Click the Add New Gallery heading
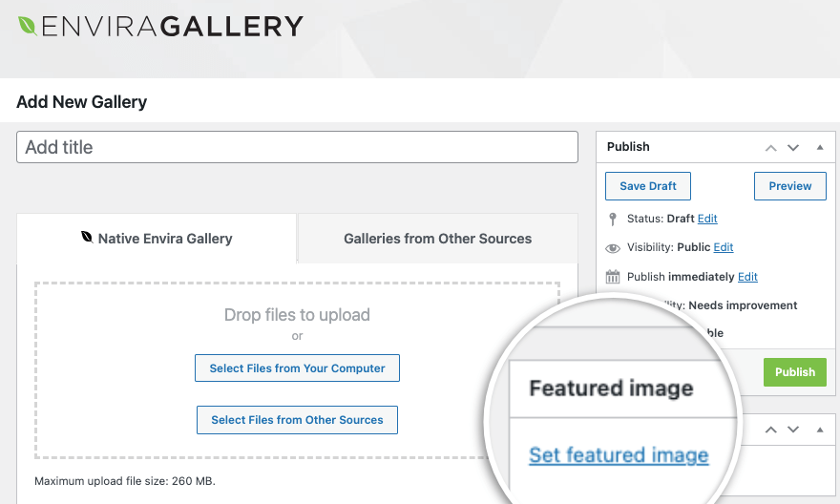840x504 pixels. click(81, 102)
